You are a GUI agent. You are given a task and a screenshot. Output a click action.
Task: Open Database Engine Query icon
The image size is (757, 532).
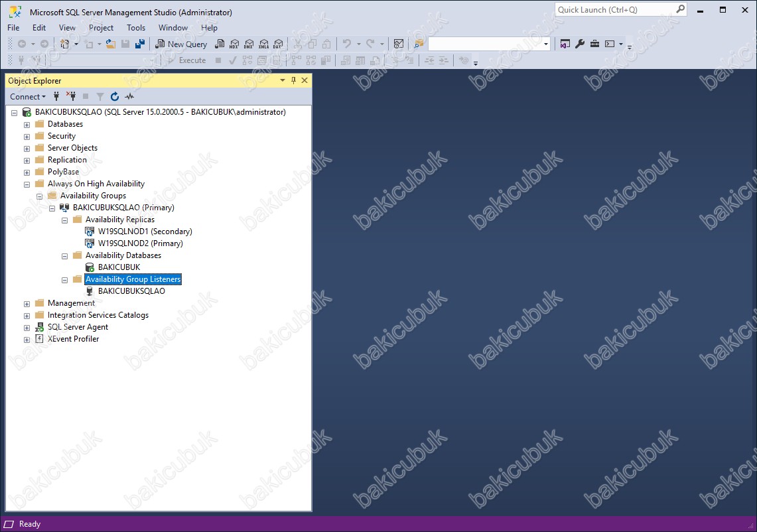click(219, 44)
